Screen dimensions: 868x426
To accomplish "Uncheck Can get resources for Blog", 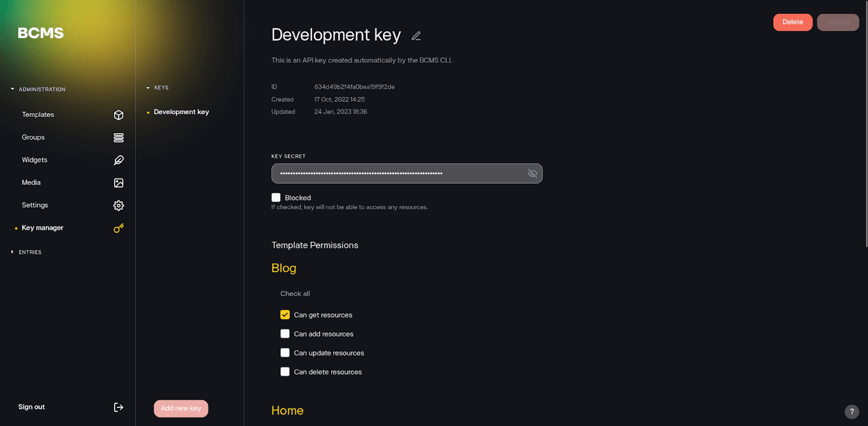I will (x=285, y=315).
